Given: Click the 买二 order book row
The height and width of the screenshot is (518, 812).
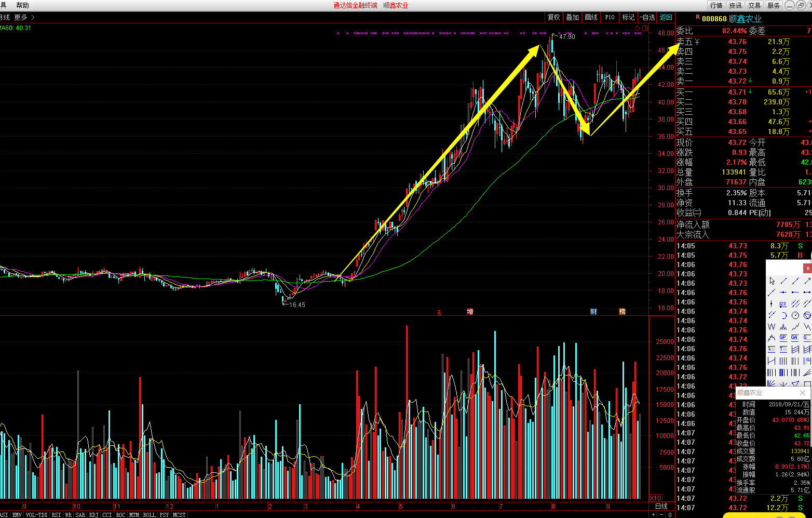Looking at the screenshot, I should point(743,102).
